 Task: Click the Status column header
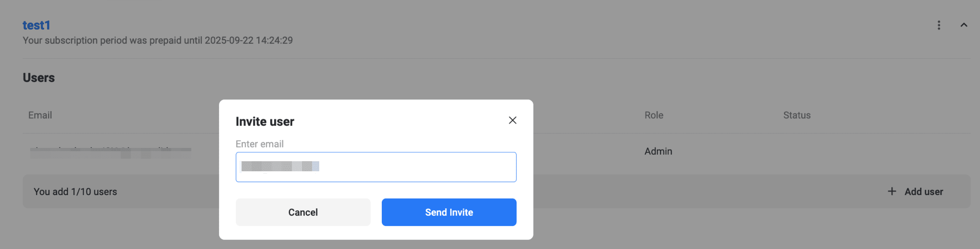click(x=796, y=115)
